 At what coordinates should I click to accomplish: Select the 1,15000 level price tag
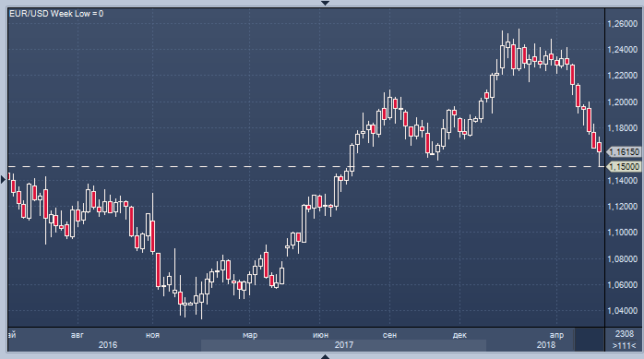click(x=624, y=166)
